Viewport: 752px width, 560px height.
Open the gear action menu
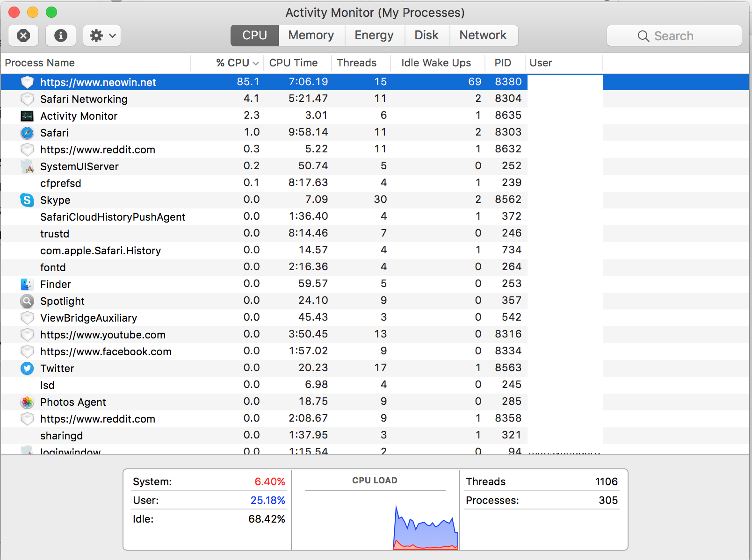click(x=102, y=36)
